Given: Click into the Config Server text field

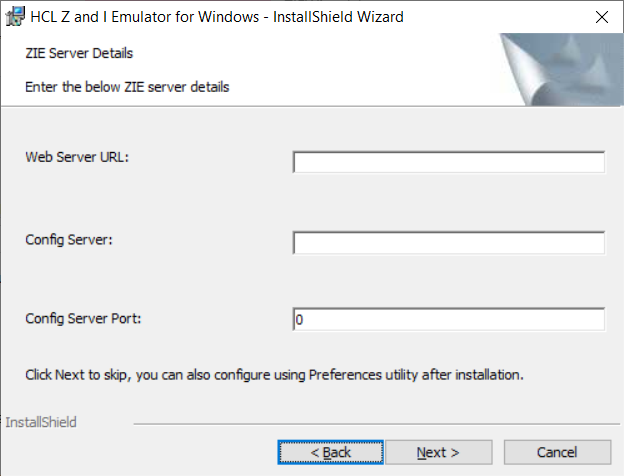Looking at the screenshot, I should coord(448,243).
